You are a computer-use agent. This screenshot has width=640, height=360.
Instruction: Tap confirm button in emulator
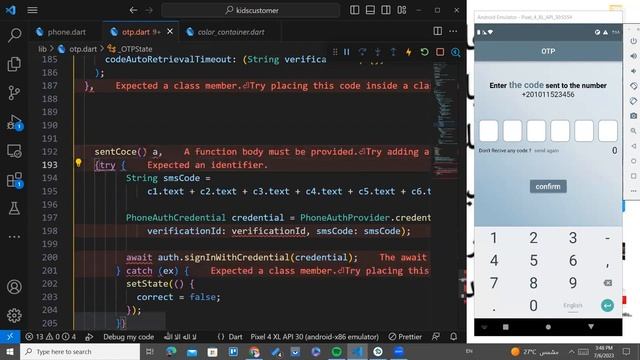548,187
